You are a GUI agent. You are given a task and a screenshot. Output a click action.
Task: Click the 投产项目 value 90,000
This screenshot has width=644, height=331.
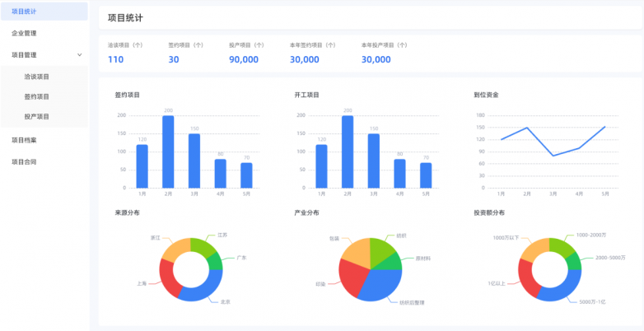coord(244,59)
